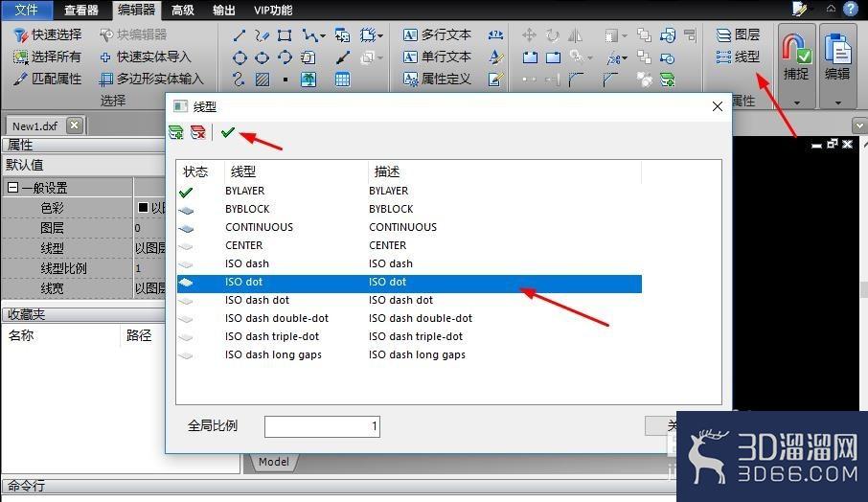Image resolution: width=868 pixels, height=502 pixels.
Task: Click the 线型 Linetype ribbon button
Action: point(738,57)
